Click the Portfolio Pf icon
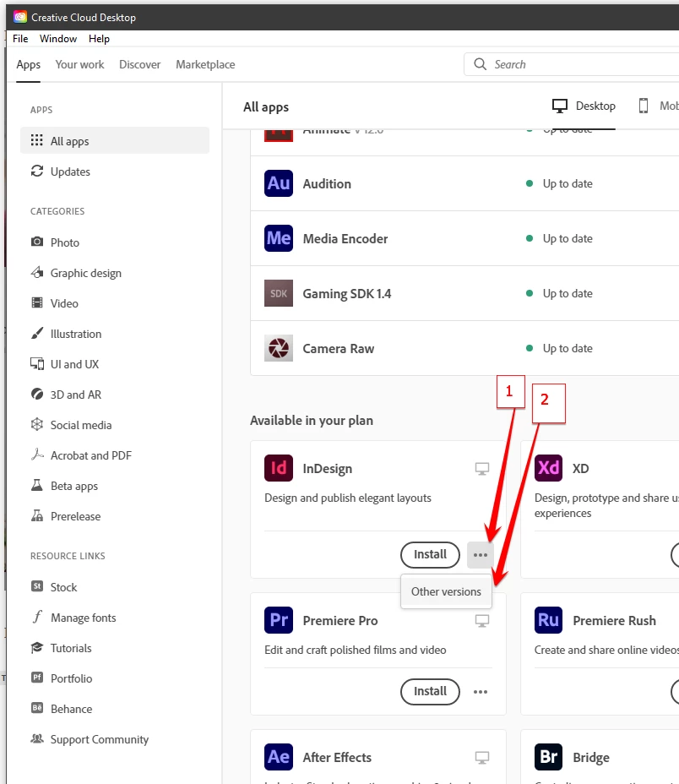This screenshot has height=784, width=679. (x=37, y=678)
